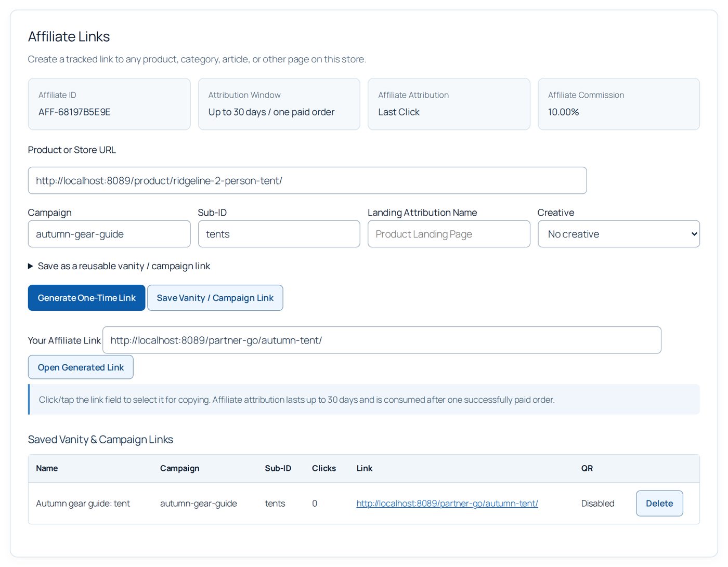The image size is (728, 567).
Task: Click the autumn-gear-guide campaign table cell
Action: [x=199, y=503]
